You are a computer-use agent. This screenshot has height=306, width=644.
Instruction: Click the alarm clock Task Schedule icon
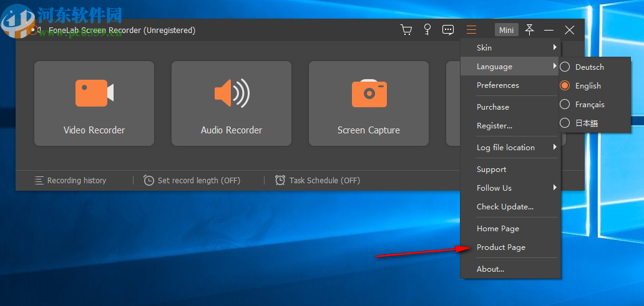(280, 181)
